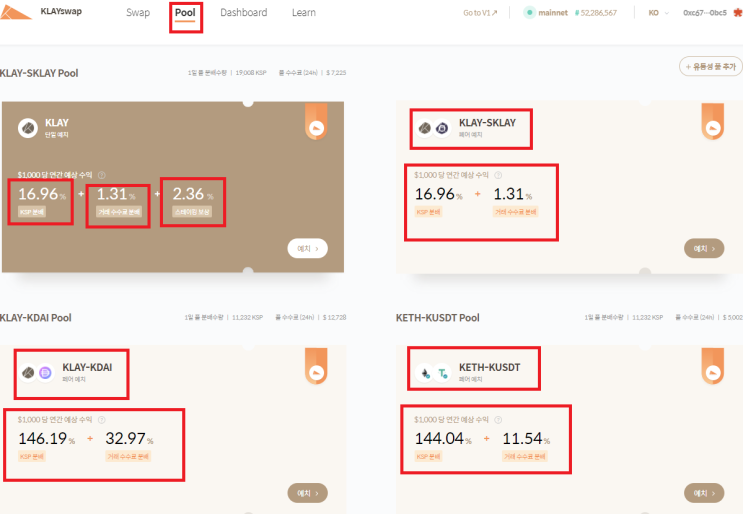
Task: Open the KO language dropdown
Action: [659, 13]
